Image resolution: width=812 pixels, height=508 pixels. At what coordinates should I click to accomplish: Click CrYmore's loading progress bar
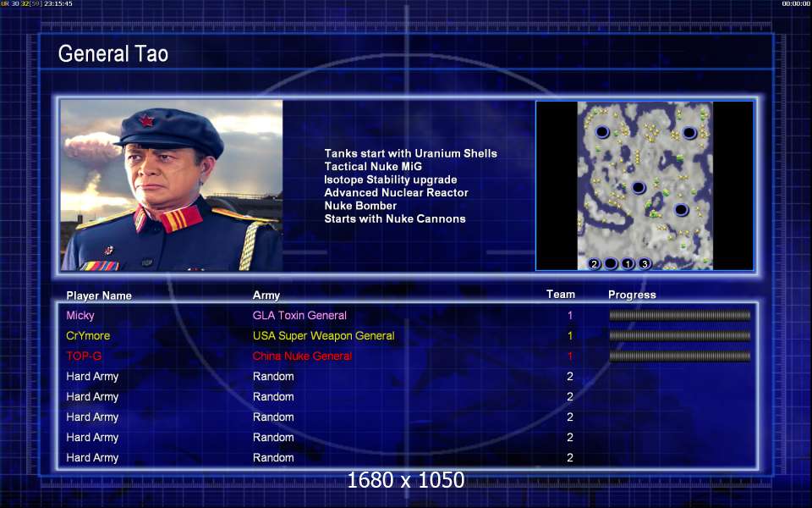680,335
